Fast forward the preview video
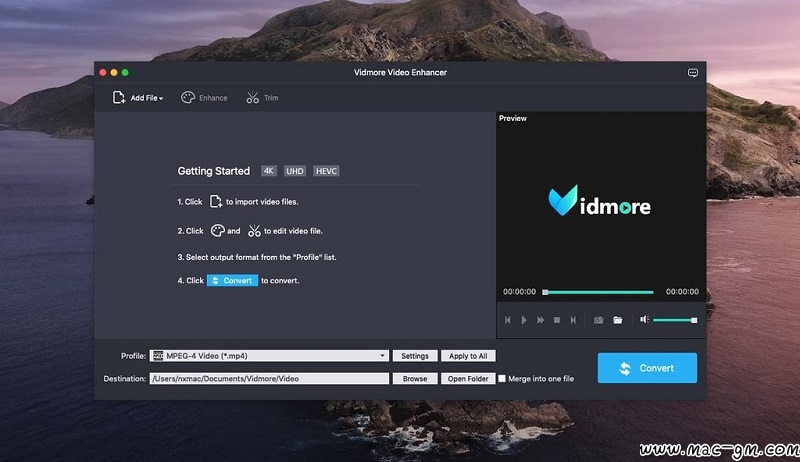 540,320
